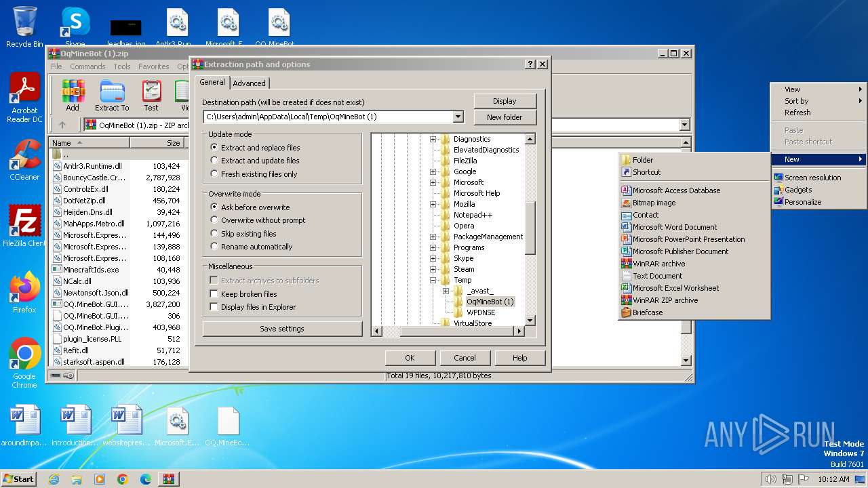Select Overwrite without prompt option
The height and width of the screenshot is (488, 868).
214,220
